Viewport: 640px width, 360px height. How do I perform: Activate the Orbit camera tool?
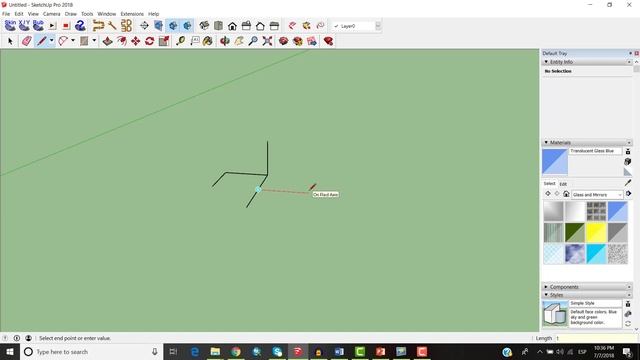click(x=224, y=41)
